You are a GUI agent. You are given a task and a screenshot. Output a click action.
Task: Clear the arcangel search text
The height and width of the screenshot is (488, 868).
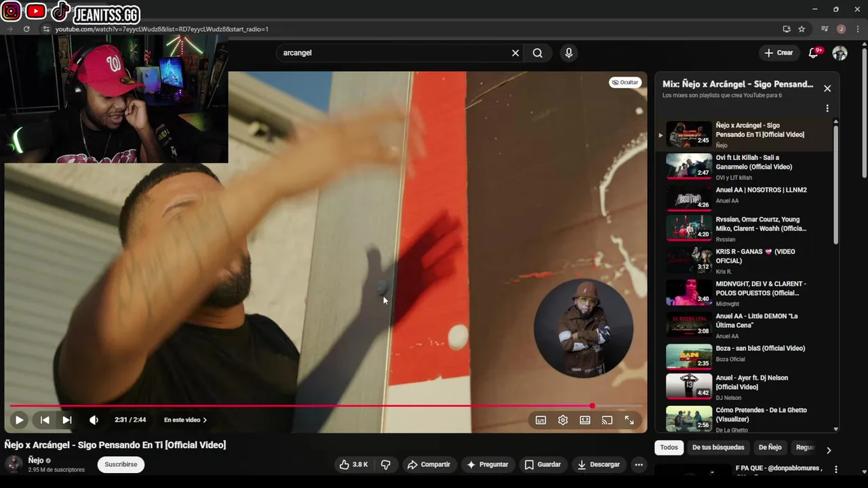point(515,53)
